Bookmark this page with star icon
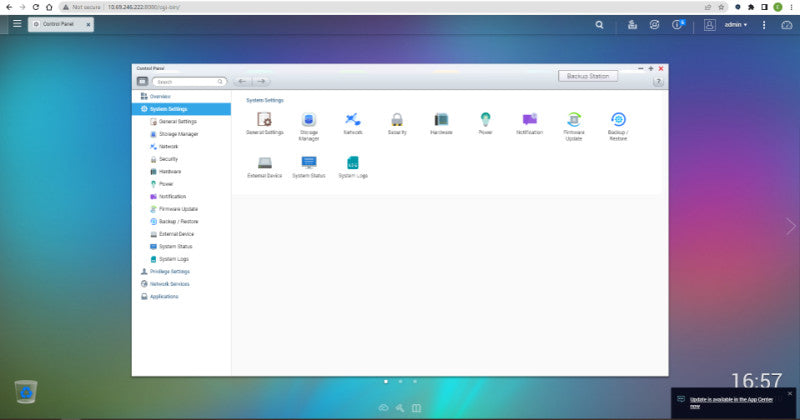Viewport: 800px width, 420px height. [x=721, y=7]
